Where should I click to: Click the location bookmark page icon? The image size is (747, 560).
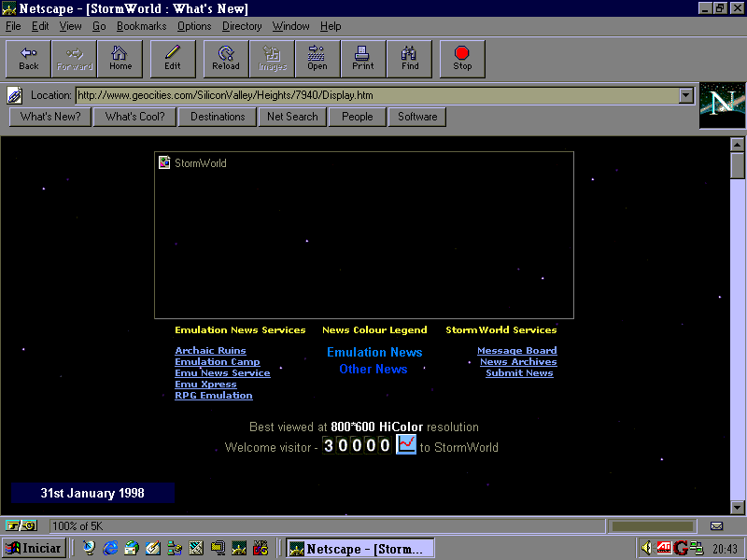[x=15, y=95]
